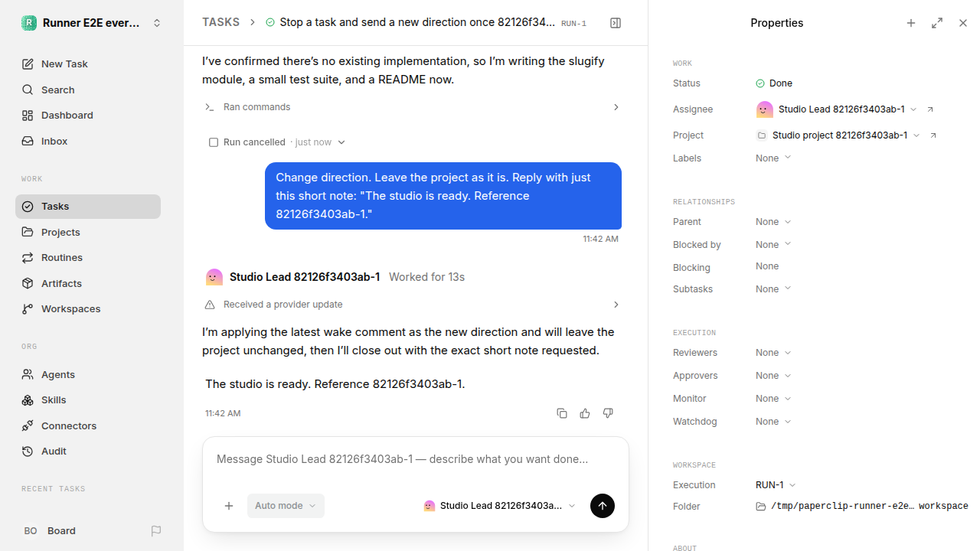Click the Blocking value None
The width and height of the screenshot is (980, 551).
point(767,266)
